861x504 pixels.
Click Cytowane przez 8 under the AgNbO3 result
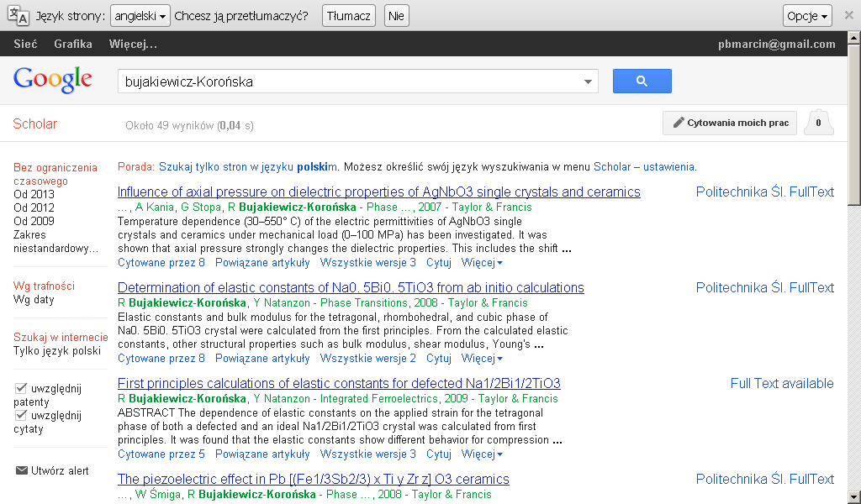click(161, 263)
